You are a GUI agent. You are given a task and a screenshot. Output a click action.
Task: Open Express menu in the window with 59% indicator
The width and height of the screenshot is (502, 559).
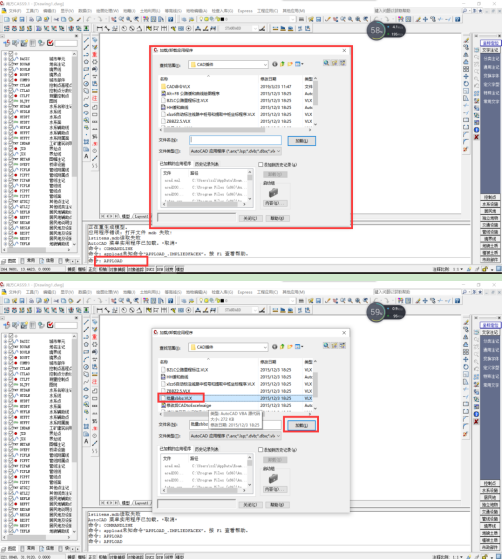pyautogui.click(x=245, y=292)
